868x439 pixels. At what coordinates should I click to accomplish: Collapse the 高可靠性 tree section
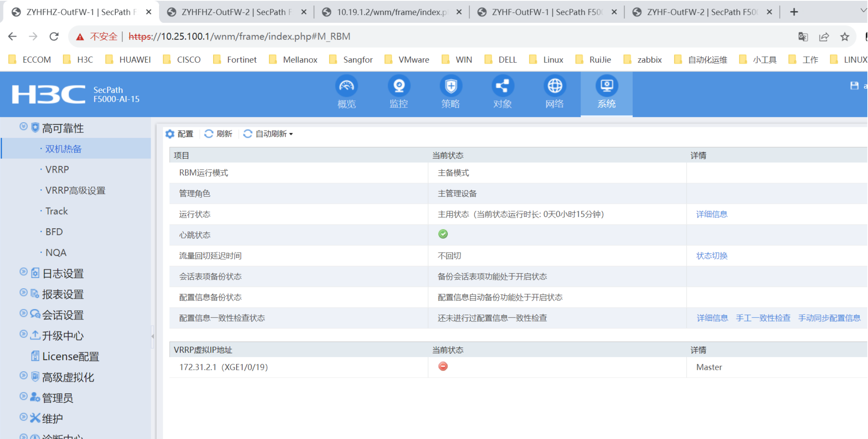pos(24,127)
